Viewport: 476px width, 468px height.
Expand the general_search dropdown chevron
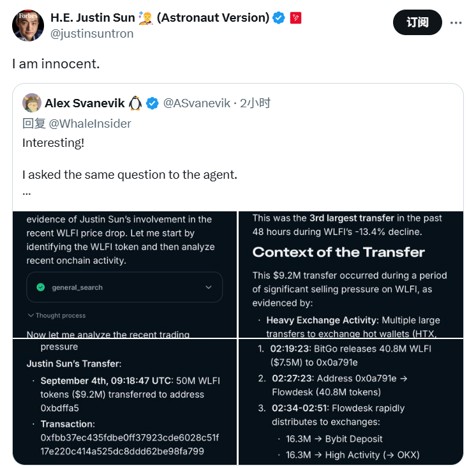208,287
